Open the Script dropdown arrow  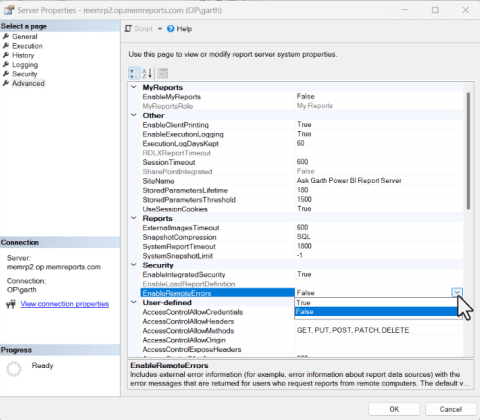(x=160, y=29)
